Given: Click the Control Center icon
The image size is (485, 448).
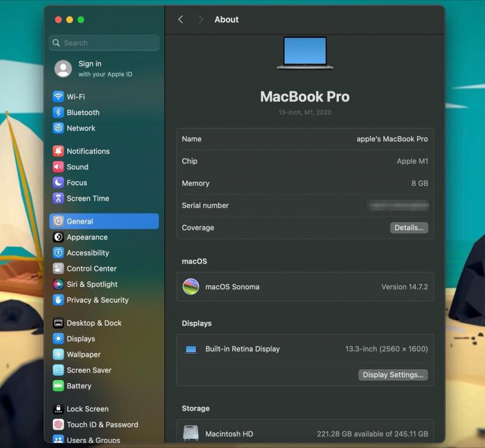Looking at the screenshot, I should tap(58, 269).
